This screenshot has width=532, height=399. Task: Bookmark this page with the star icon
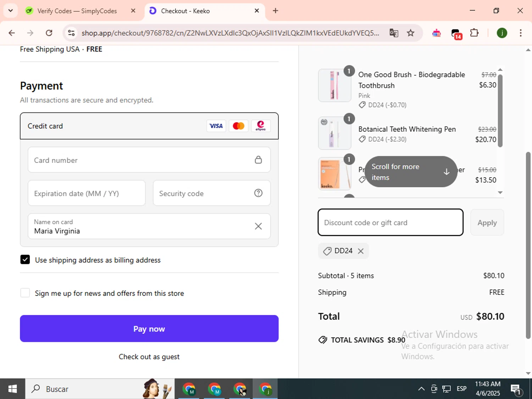410,33
